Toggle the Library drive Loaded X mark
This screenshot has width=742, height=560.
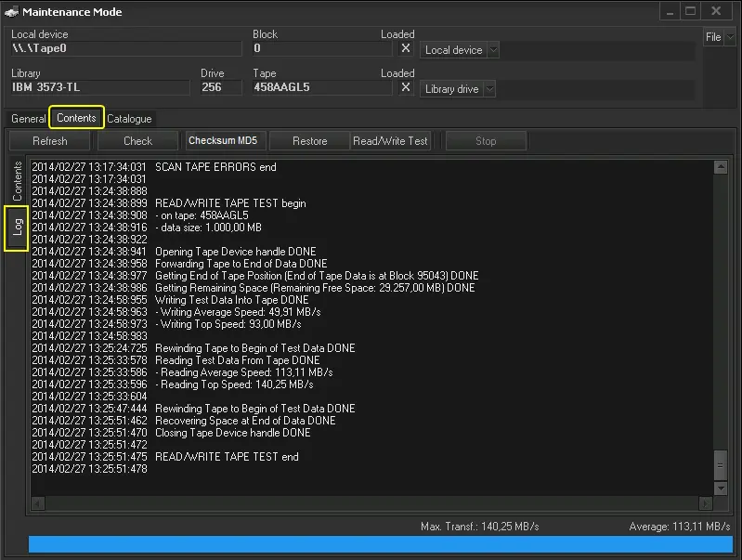click(406, 88)
